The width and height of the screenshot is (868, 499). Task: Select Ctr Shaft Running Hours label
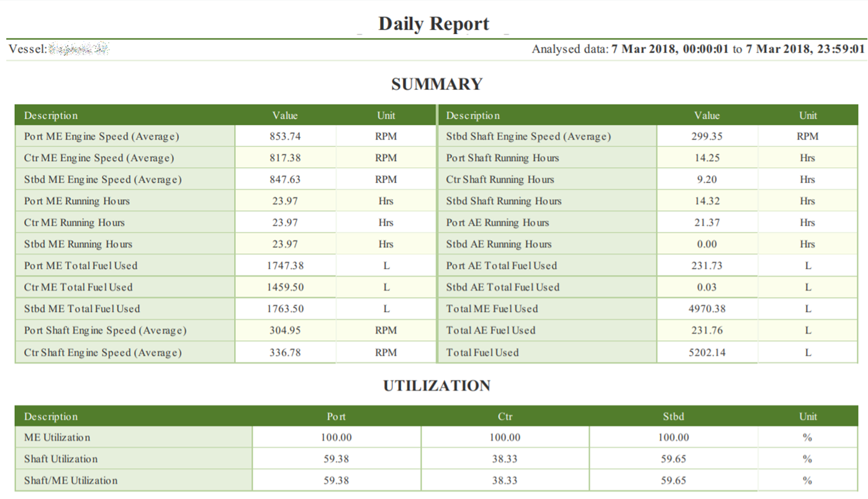500,180
